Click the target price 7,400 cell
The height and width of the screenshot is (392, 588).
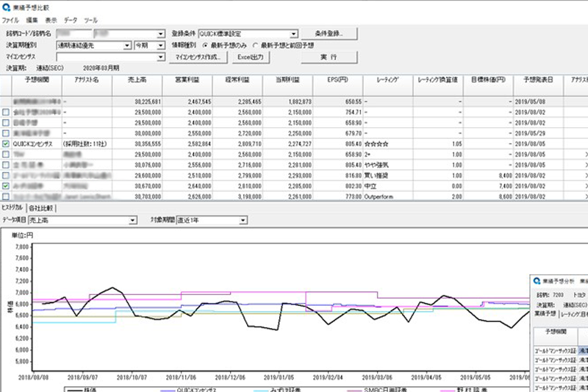click(488, 185)
